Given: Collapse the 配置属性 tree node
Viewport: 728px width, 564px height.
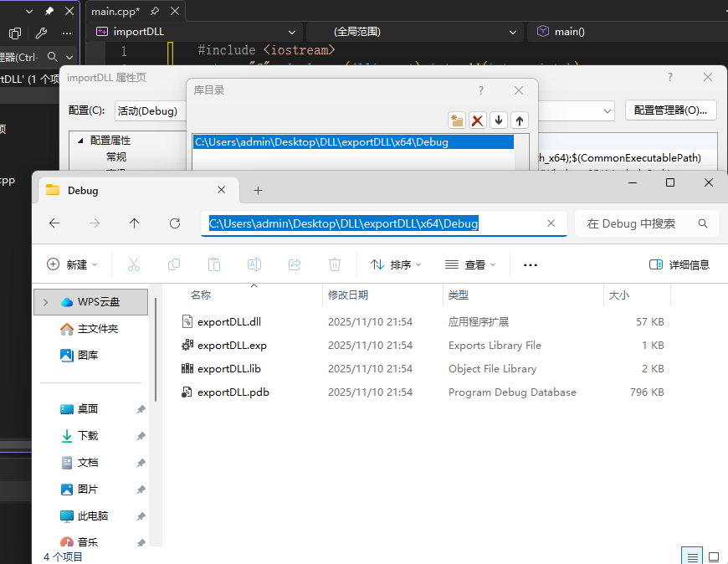Looking at the screenshot, I should pos(80,141).
